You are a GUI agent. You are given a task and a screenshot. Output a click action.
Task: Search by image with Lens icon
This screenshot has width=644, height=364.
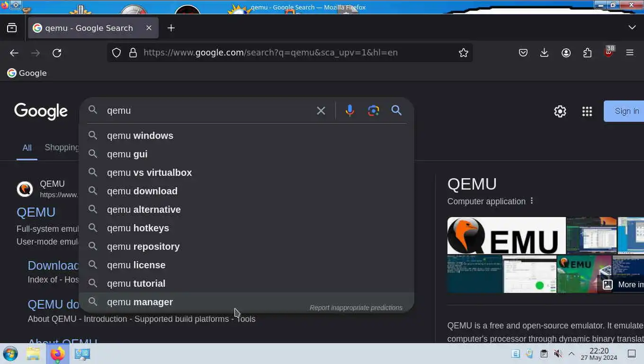tap(374, 110)
